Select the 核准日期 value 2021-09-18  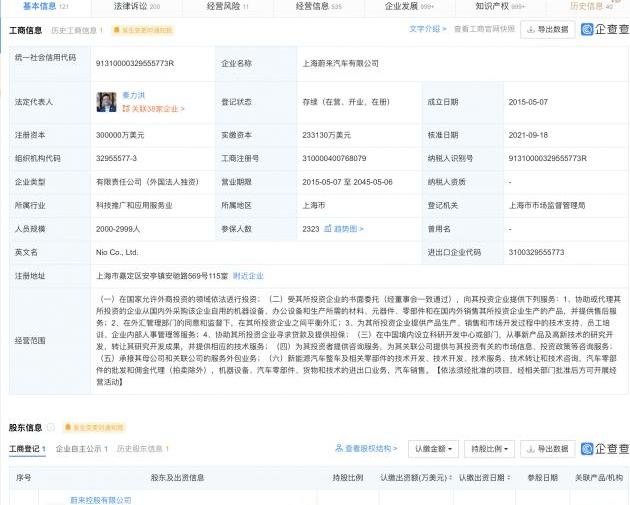pyautogui.click(x=528, y=135)
